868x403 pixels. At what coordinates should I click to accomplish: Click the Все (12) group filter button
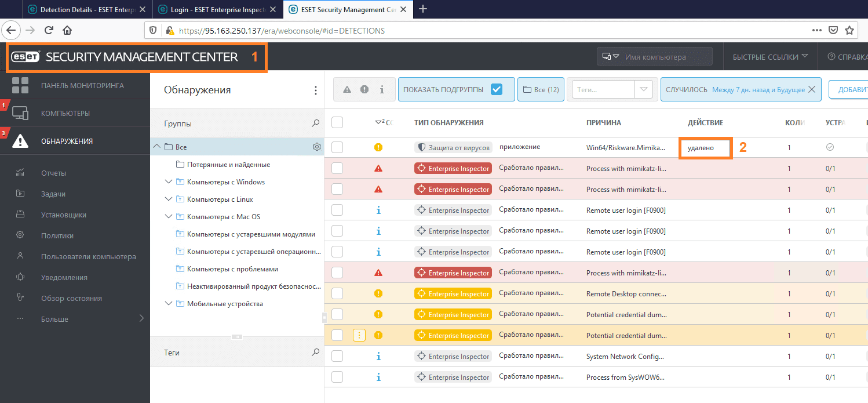541,90
